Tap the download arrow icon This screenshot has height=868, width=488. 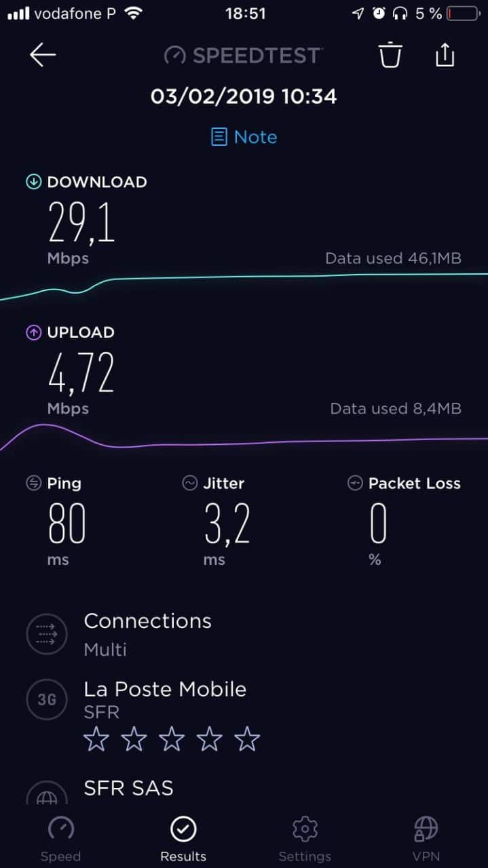(33, 182)
